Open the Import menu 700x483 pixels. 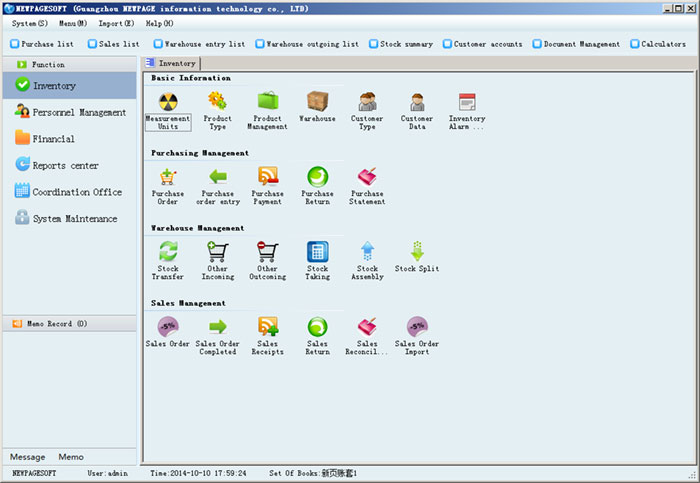coord(115,23)
